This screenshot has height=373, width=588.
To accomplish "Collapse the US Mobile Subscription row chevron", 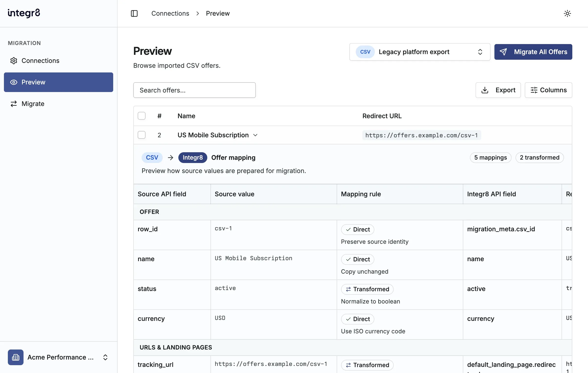I will pos(255,135).
